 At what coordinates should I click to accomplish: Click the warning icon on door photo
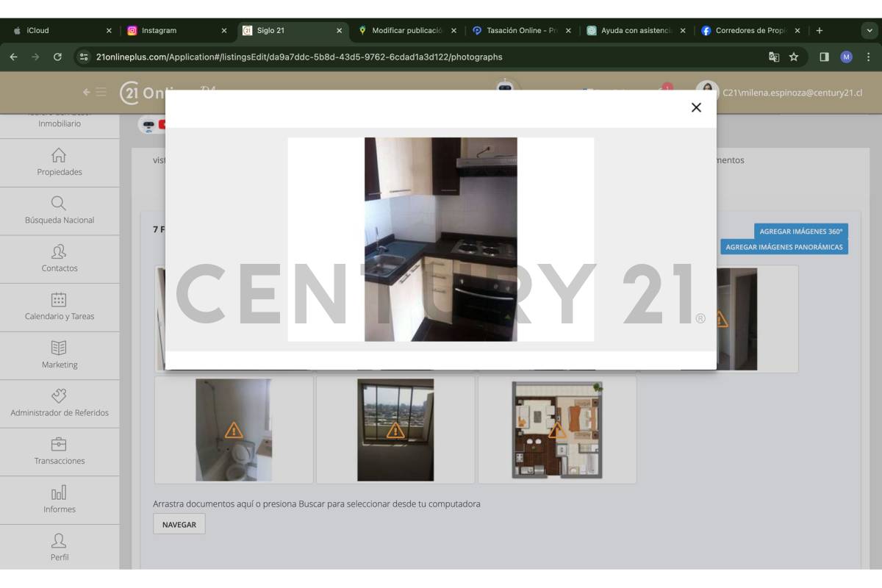coord(721,319)
